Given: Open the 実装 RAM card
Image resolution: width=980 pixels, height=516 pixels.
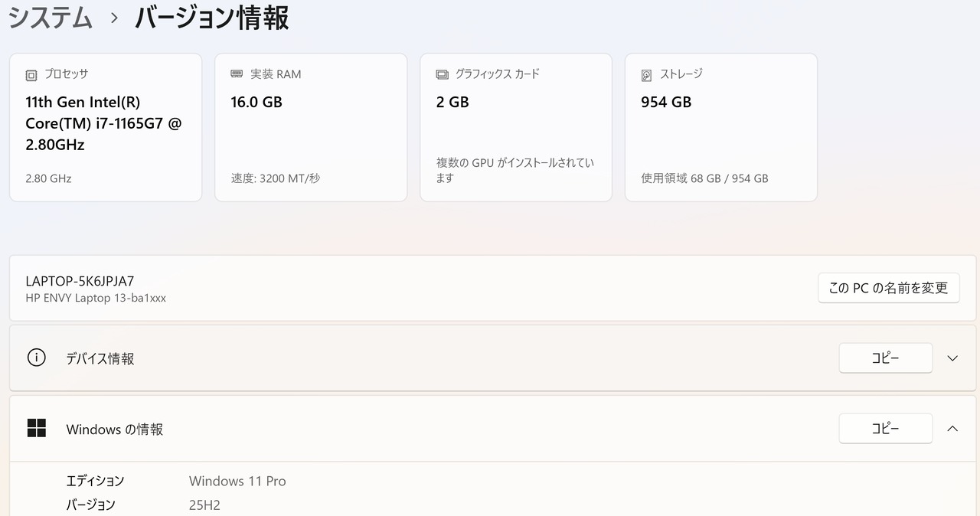Looking at the screenshot, I should pyautogui.click(x=311, y=127).
